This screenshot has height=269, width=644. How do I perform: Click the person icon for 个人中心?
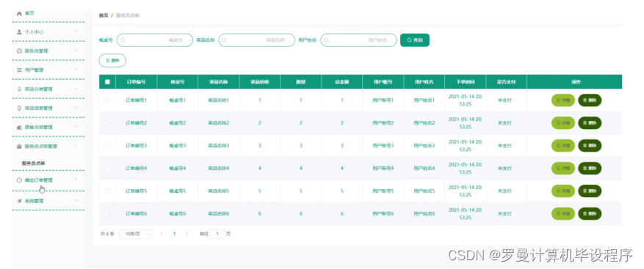pos(19,32)
